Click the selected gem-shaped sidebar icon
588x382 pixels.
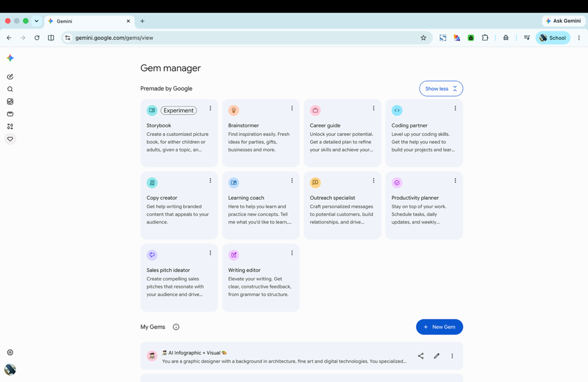10,139
